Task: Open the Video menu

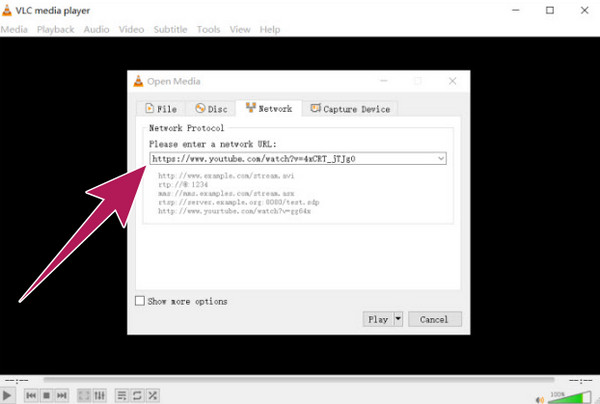Action: (x=131, y=29)
